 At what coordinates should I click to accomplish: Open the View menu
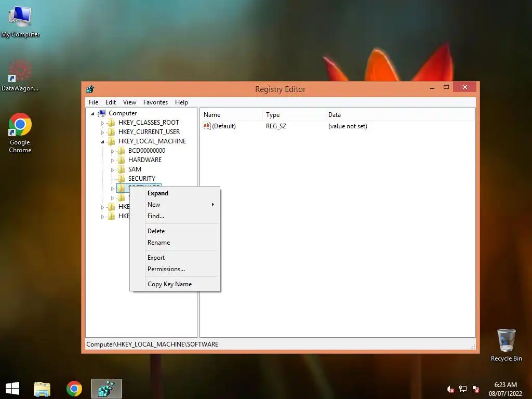click(x=129, y=102)
